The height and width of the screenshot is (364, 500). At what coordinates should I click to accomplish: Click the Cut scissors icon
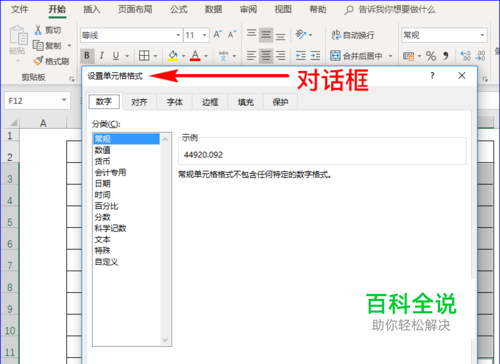(x=38, y=30)
